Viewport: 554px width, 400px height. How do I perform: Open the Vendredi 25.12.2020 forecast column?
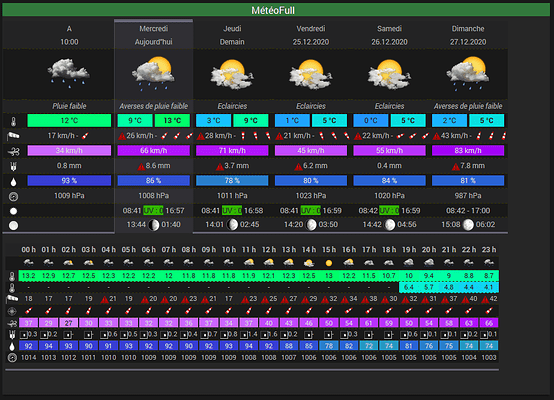pos(311,35)
